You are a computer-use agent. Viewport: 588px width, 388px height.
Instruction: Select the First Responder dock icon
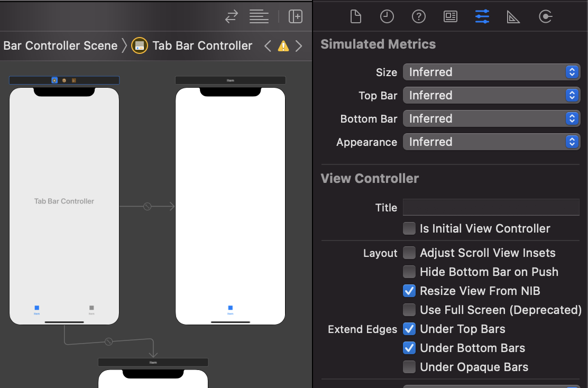64,80
